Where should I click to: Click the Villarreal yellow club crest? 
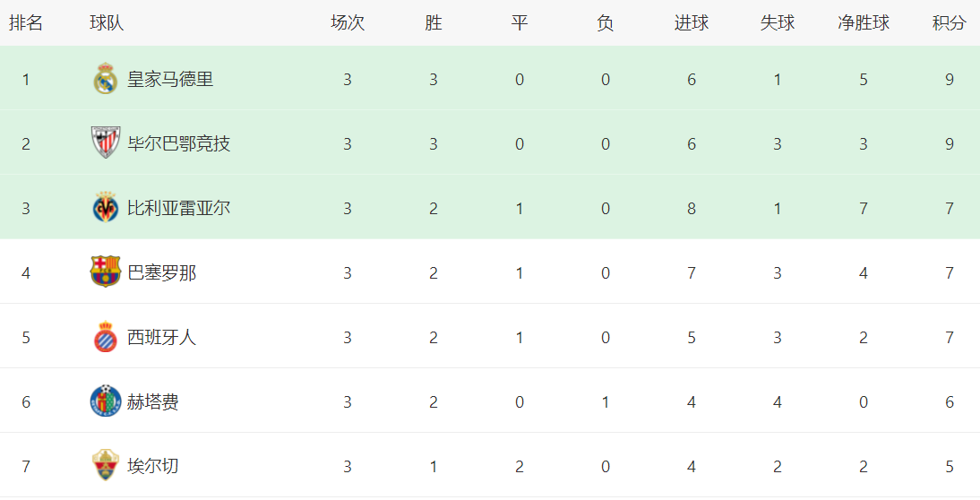click(x=106, y=208)
